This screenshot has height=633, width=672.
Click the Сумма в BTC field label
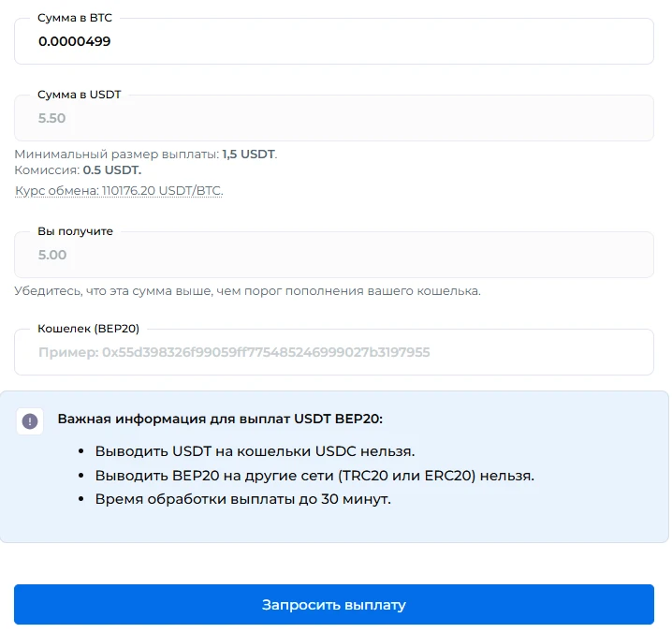coord(75,18)
